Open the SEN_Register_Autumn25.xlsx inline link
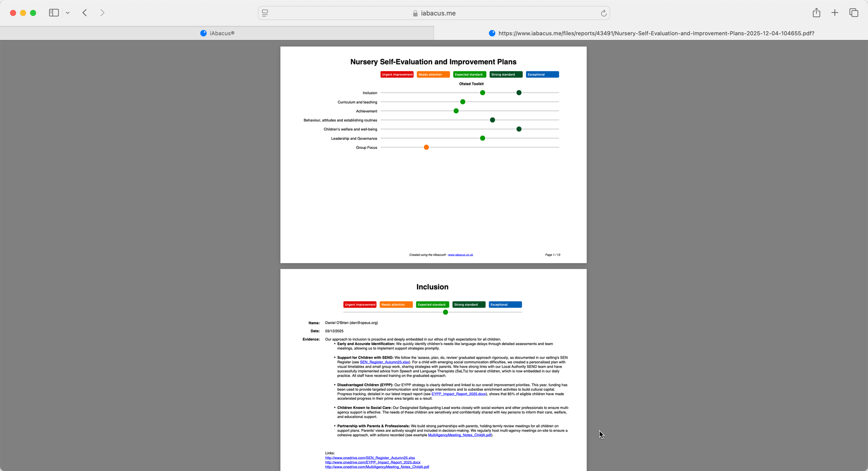This screenshot has height=471, width=868. (x=384, y=362)
